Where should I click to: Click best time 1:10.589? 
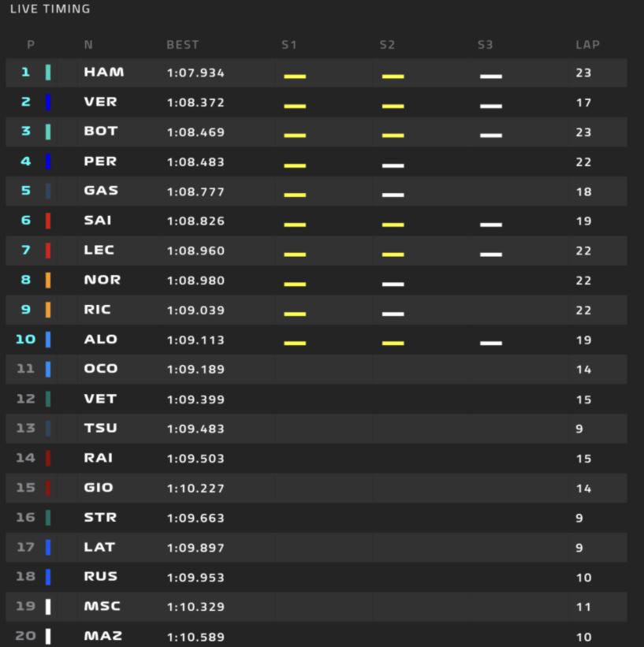click(195, 637)
